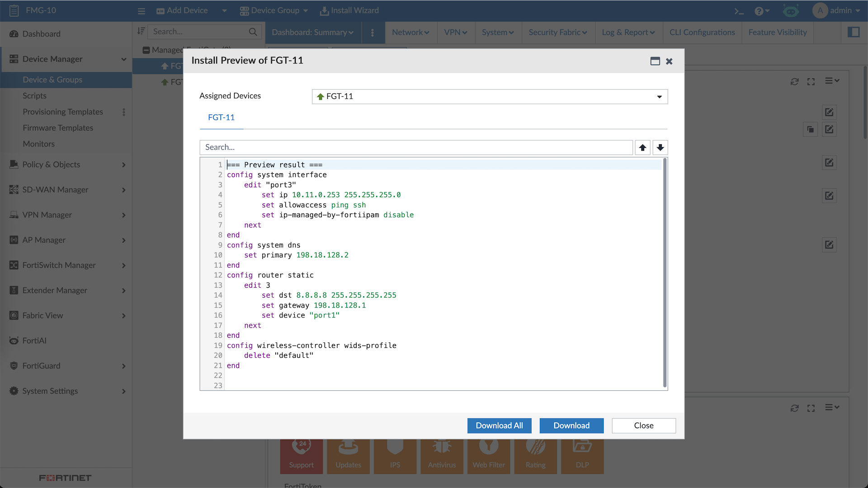The height and width of the screenshot is (488, 868).
Task: Toggle the side panel layout icon
Action: pos(854,32)
